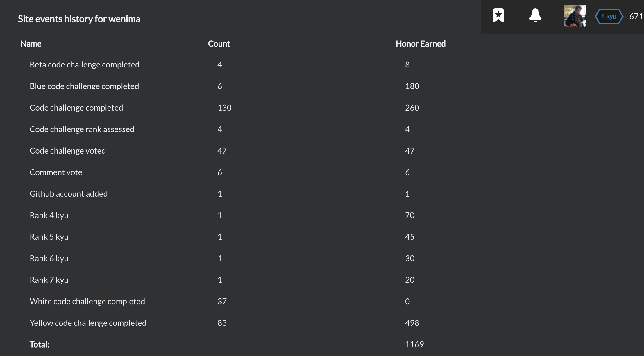644x356 pixels.
Task: Expand the Yellow code challenge completed row
Action: (x=88, y=323)
